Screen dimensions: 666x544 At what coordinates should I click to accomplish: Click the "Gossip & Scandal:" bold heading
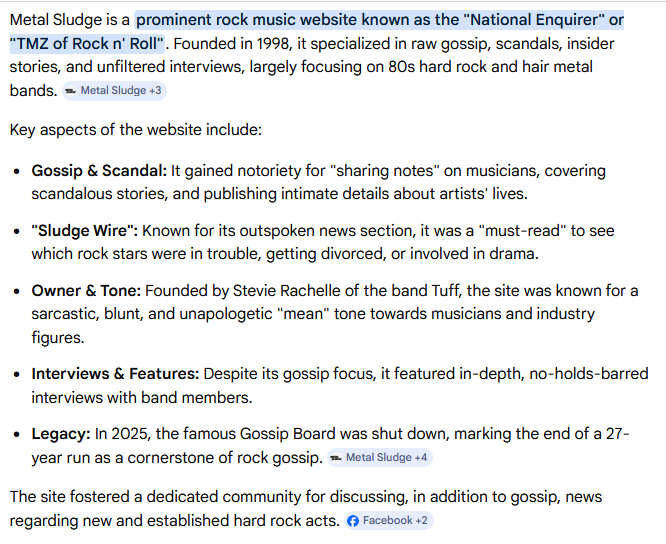(x=98, y=171)
